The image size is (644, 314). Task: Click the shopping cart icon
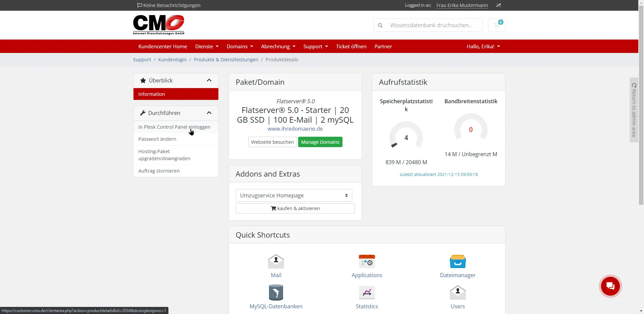497,25
